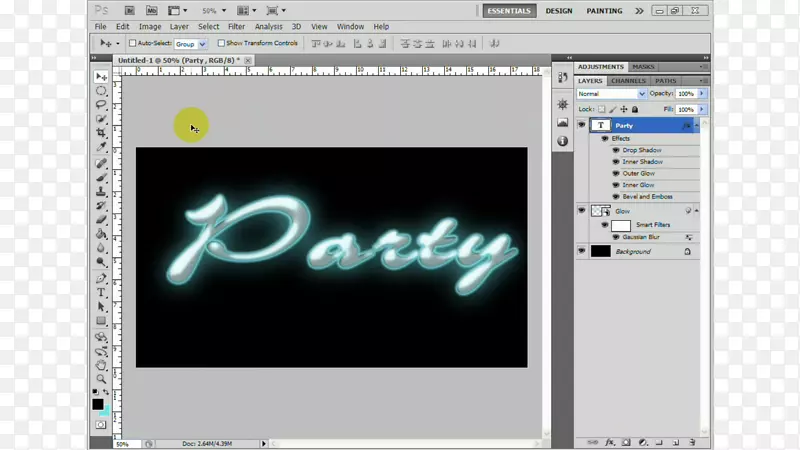Open the Filter menu
Screen dimensions: 800x450
coord(236,26)
